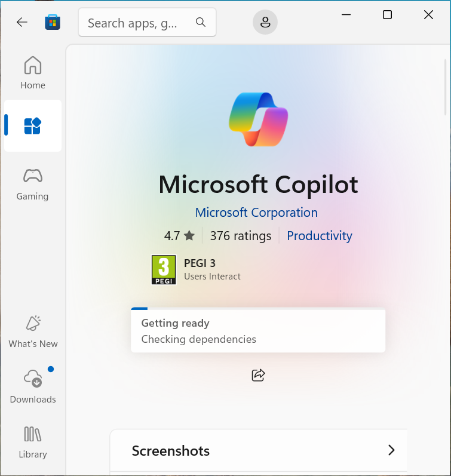Image resolution: width=451 pixels, height=476 pixels.
Task: Maximize the Microsoft Store window
Action: tap(387, 14)
